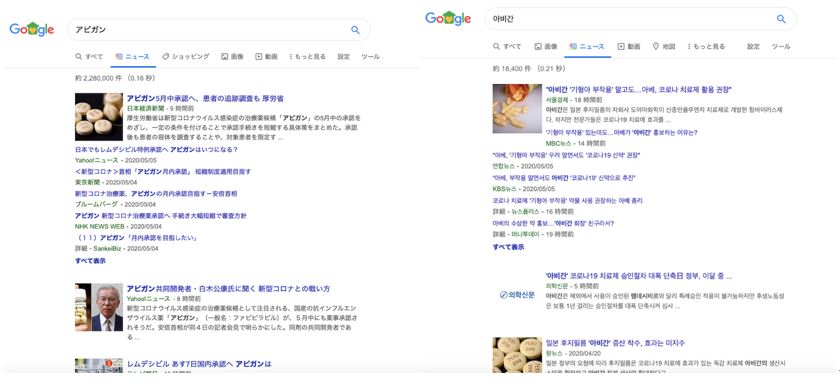
Task: Open the すべて tab on the 아비간 page
Action: coord(507,47)
